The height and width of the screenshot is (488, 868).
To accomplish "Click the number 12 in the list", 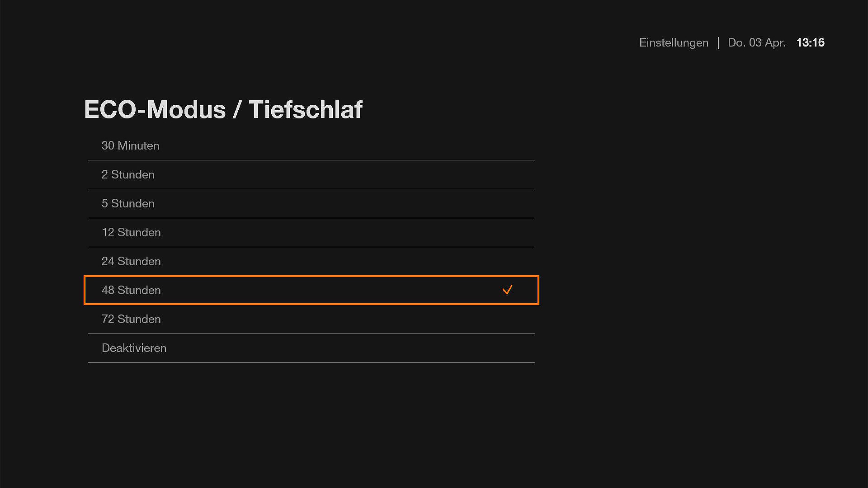I will point(108,232).
